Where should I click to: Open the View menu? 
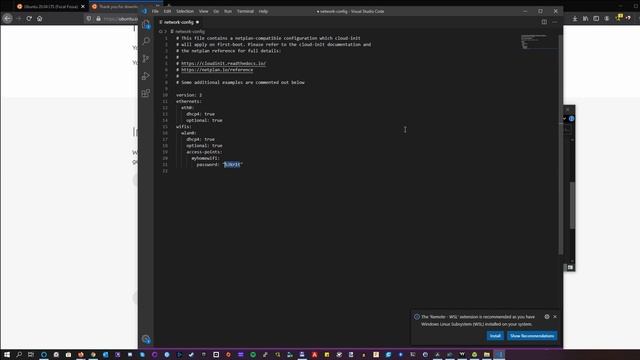click(x=204, y=11)
